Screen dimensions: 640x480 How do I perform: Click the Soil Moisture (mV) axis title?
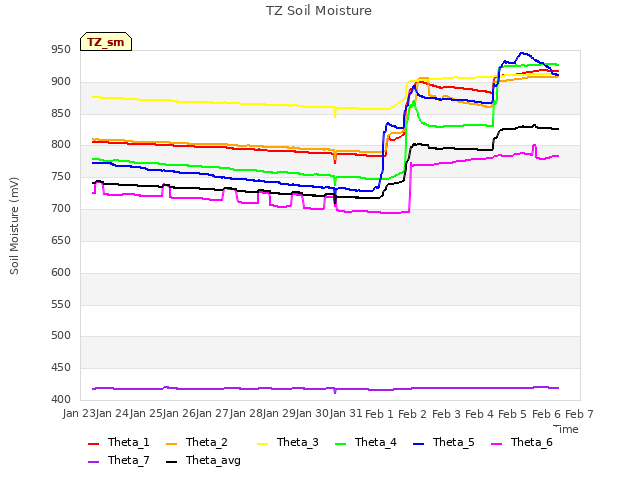click(14, 226)
